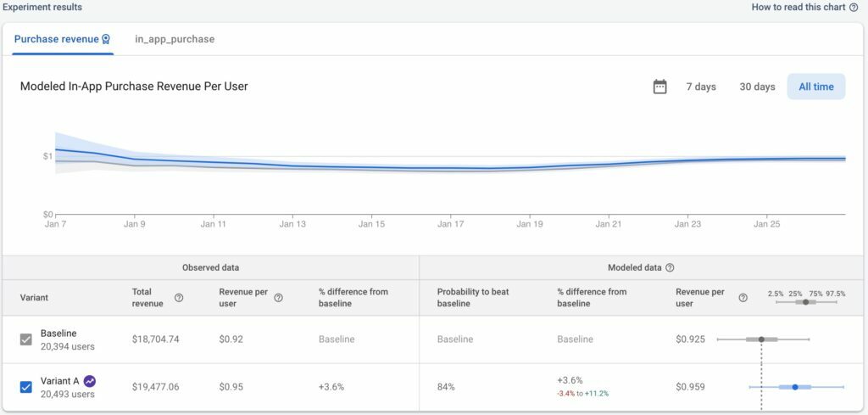Click the observed +3.6% difference cell
868x415 pixels.
tap(331, 387)
